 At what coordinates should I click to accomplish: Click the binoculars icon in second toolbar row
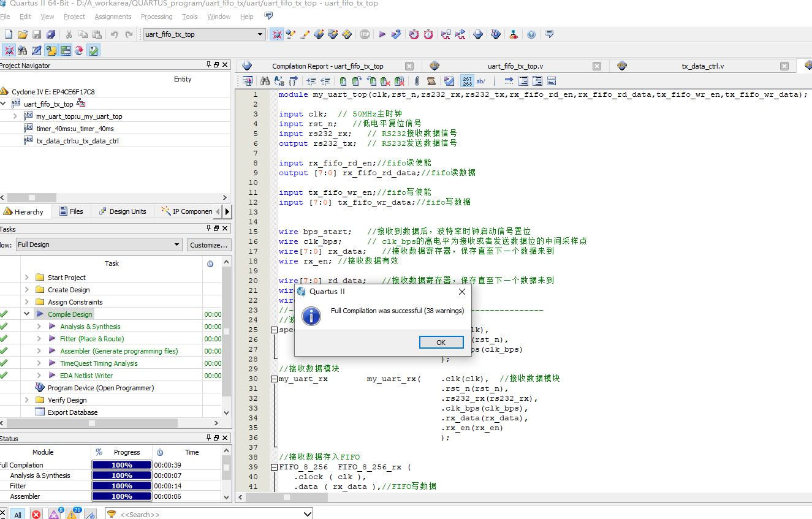23,50
